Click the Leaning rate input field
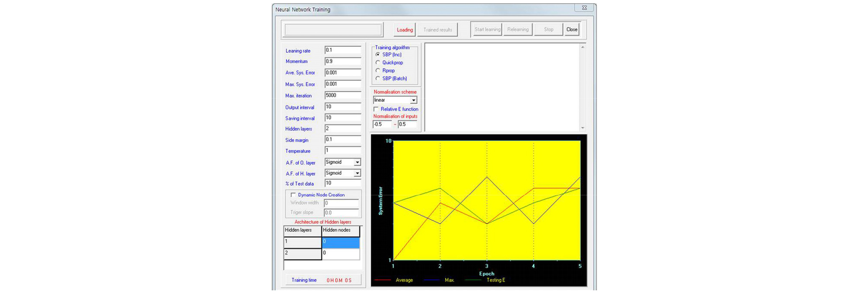Viewport: 868px width, 296px height. [342, 50]
